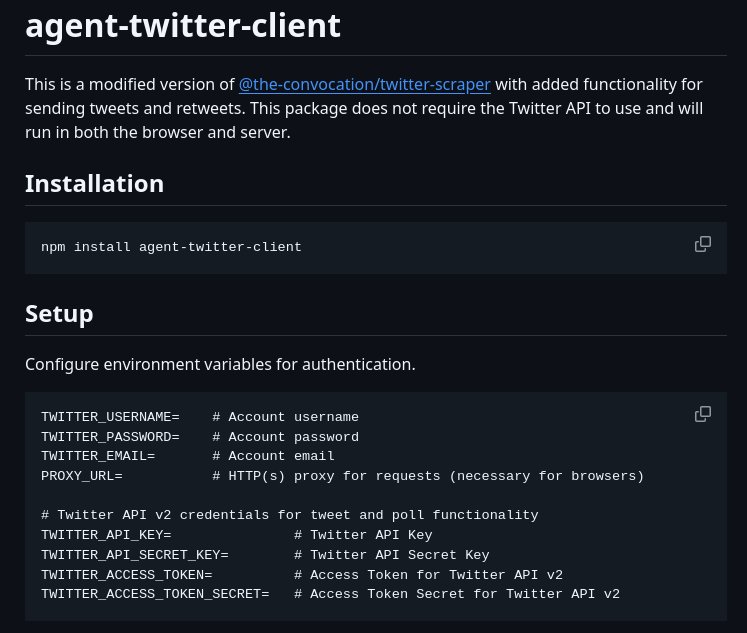
Task: Open the @the-convocation/twitter-scraper link
Action: 364,84
